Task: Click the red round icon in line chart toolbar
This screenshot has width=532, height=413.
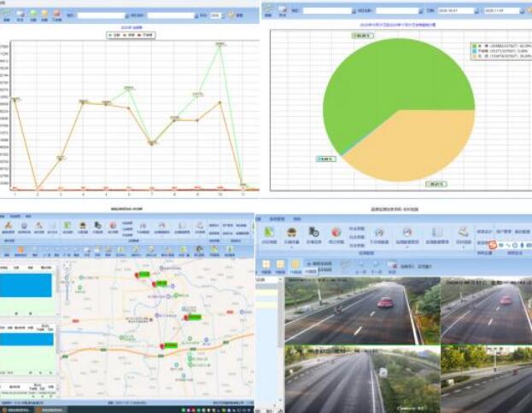Action: click(x=56, y=14)
